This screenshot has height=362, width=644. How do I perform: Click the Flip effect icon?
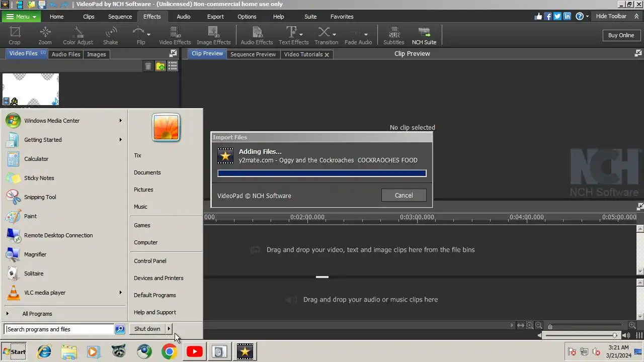[138, 32]
